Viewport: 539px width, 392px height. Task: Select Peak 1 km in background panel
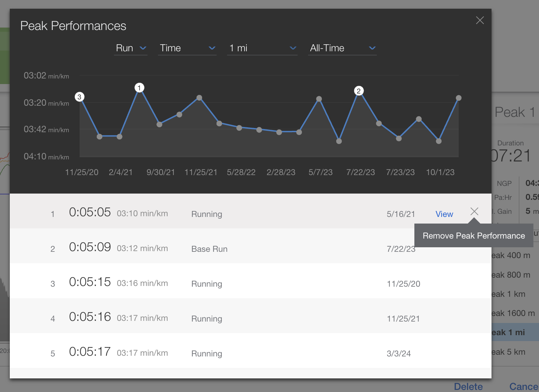click(x=509, y=294)
